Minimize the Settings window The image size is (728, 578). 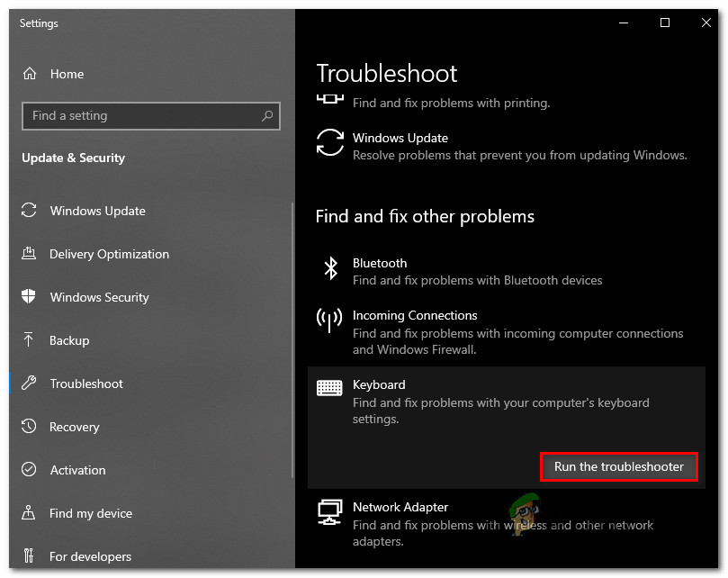click(624, 23)
